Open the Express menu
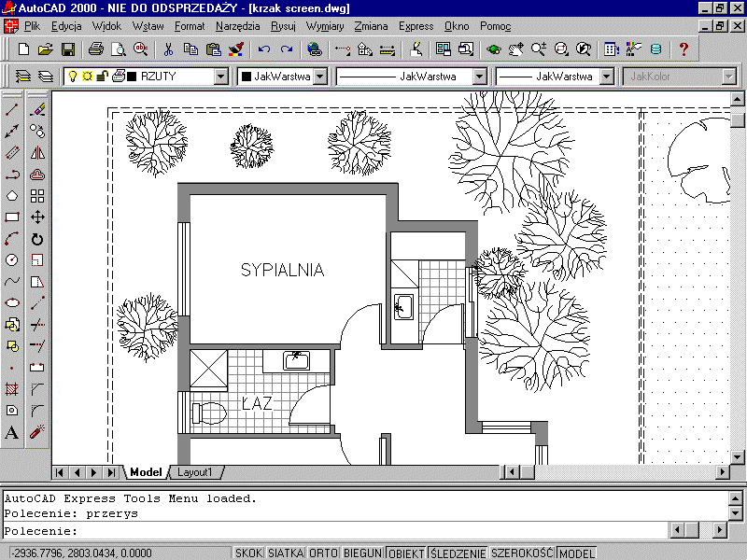 pyautogui.click(x=416, y=26)
